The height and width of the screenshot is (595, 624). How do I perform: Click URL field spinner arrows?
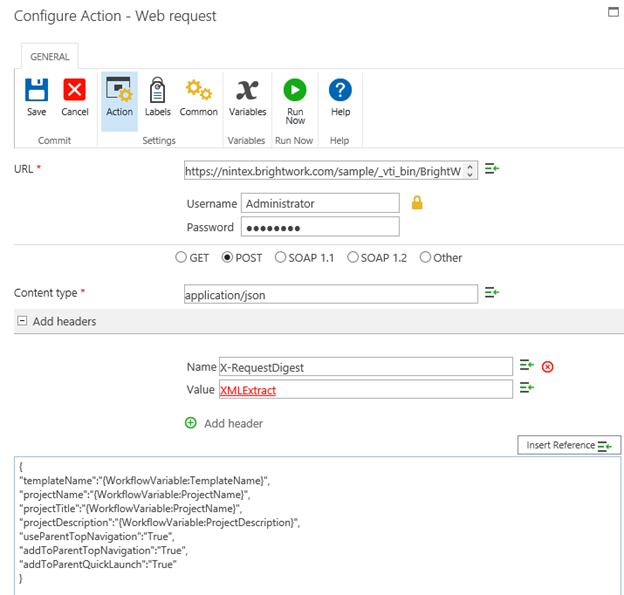tap(470, 170)
